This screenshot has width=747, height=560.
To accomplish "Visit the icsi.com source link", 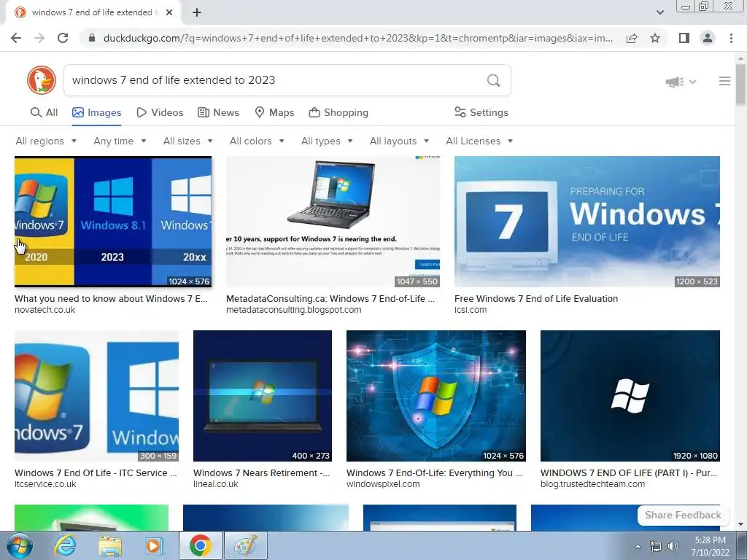I will 471,310.
